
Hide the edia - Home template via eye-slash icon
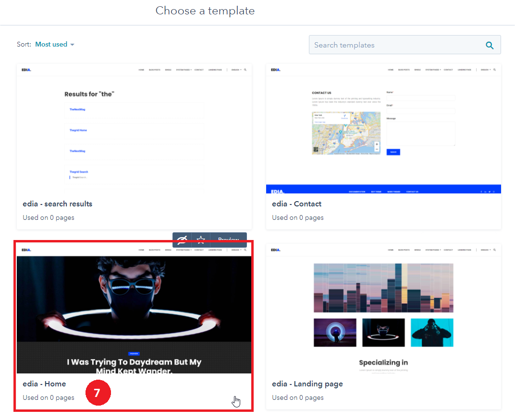[182, 240]
